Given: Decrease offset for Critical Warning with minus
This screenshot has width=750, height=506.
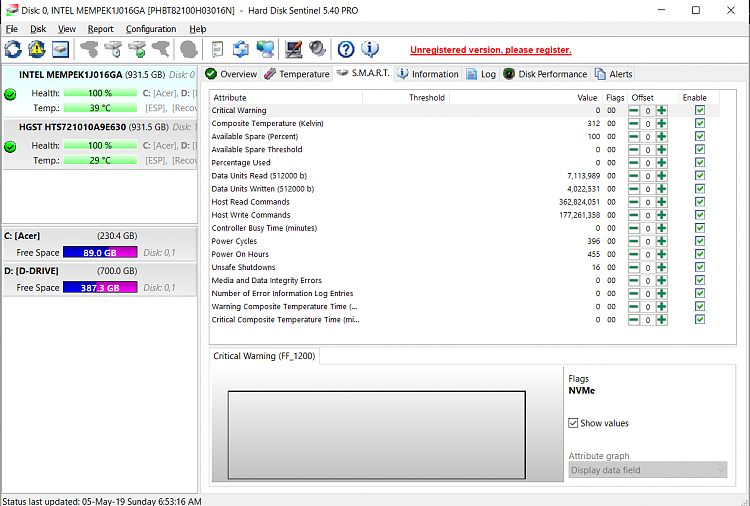Looking at the screenshot, I should point(634,110).
